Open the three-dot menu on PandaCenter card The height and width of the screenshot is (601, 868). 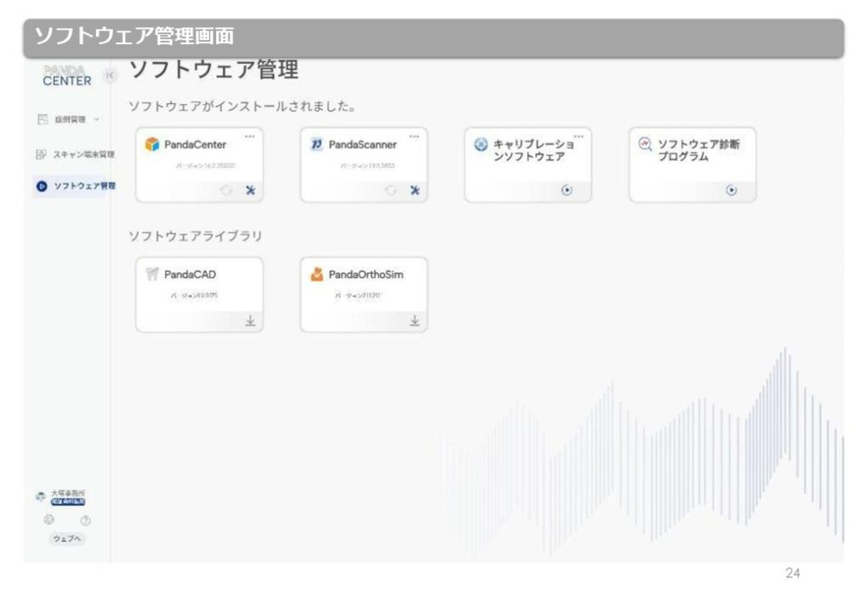pos(250,136)
